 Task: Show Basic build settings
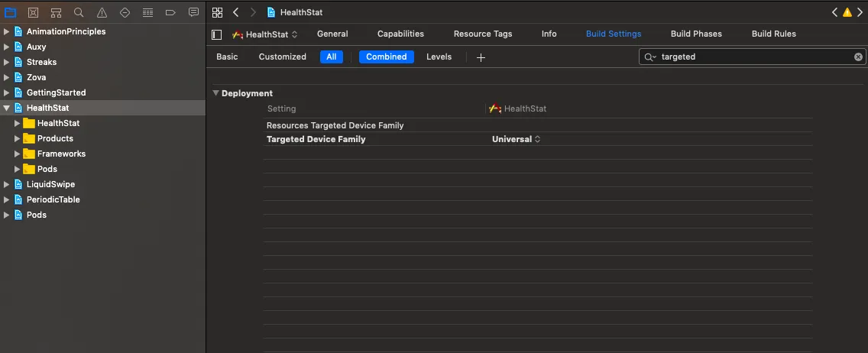[227, 57]
